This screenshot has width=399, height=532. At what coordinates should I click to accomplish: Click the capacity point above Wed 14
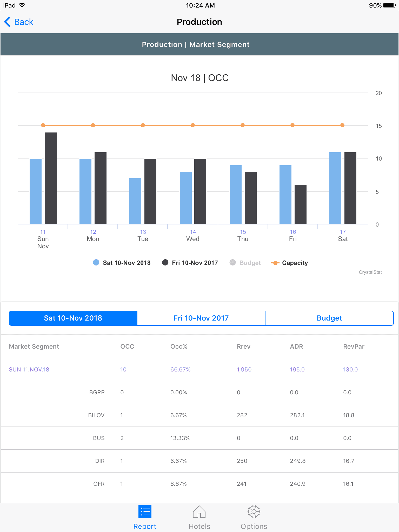click(192, 125)
